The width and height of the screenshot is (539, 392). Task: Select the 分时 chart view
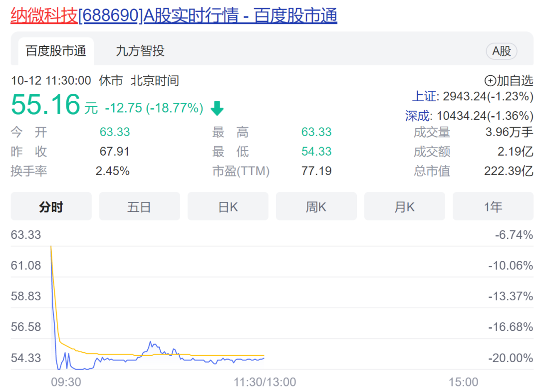click(x=51, y=206)
